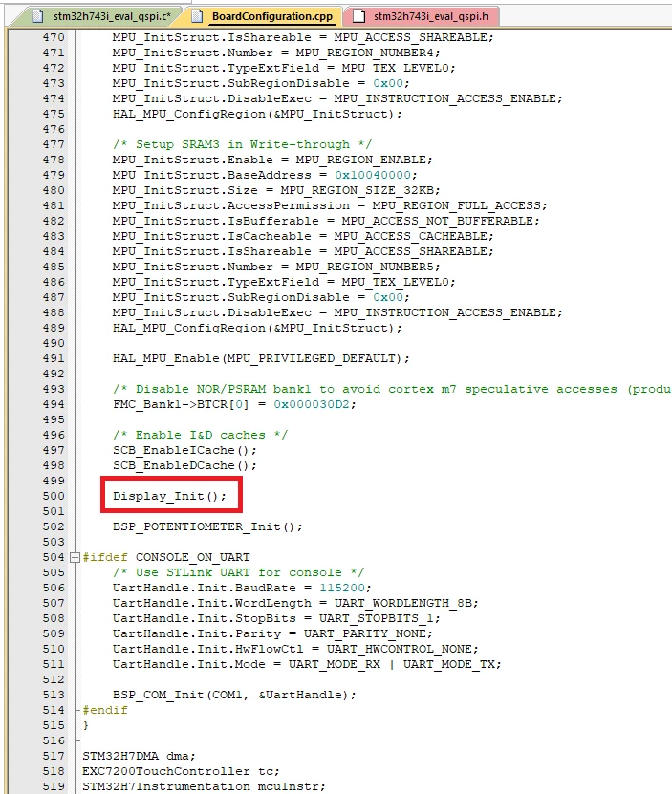Click file icon on BoardConfiguration.cpp tab
This screenshot has width=672, height=794.
pos(197,16)
